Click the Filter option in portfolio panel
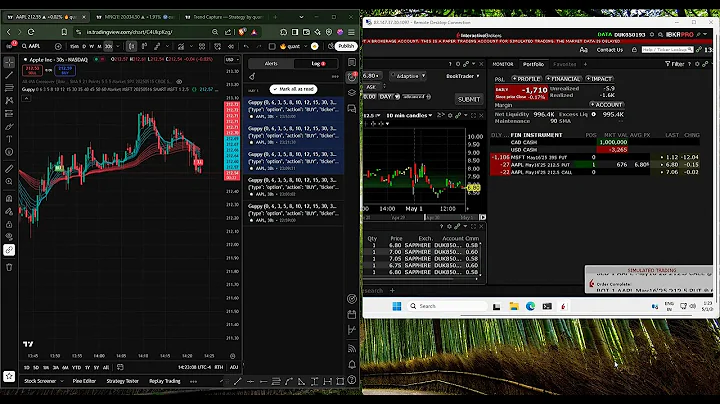This screenshot has height=404, width=720. [x=675, y=64]
